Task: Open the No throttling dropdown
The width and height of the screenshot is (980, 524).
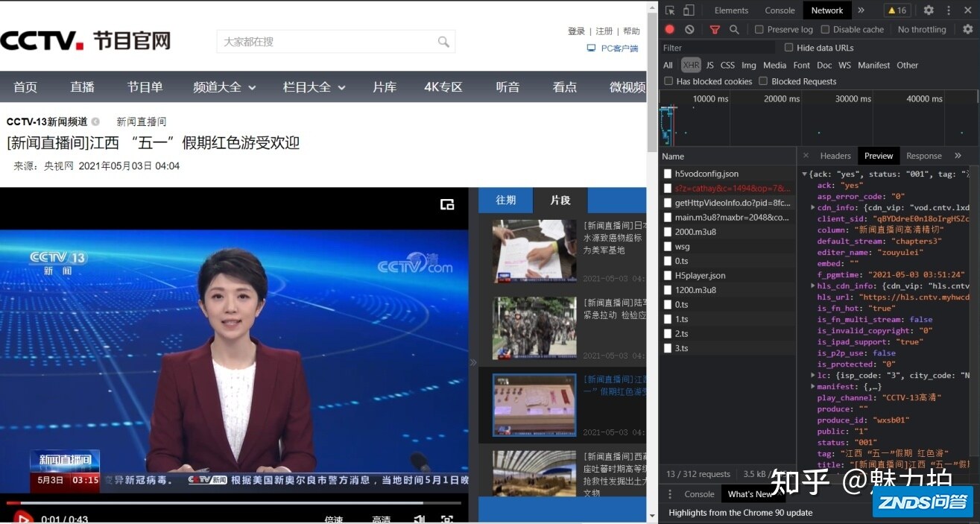Action: [x=922, y=30]
